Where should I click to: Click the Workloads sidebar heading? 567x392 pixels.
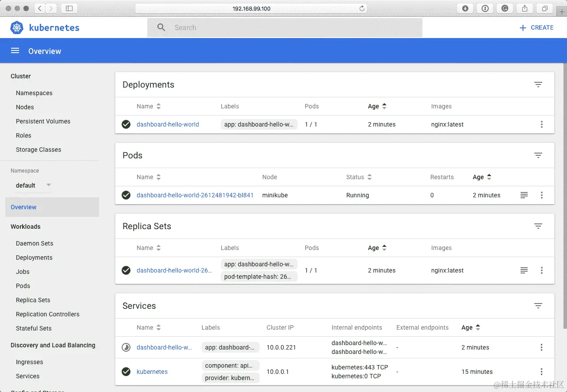point(25,227)
